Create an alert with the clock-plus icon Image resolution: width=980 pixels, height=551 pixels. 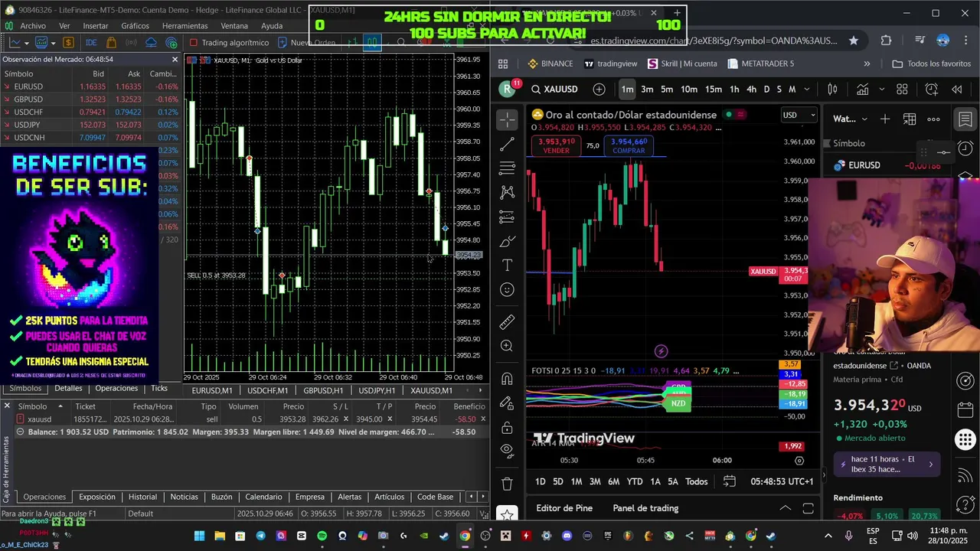point(932,90)
